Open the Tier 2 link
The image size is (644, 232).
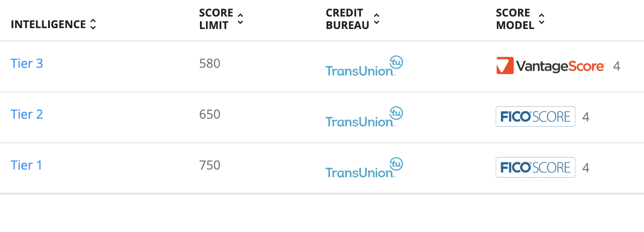tap(27, 114)
